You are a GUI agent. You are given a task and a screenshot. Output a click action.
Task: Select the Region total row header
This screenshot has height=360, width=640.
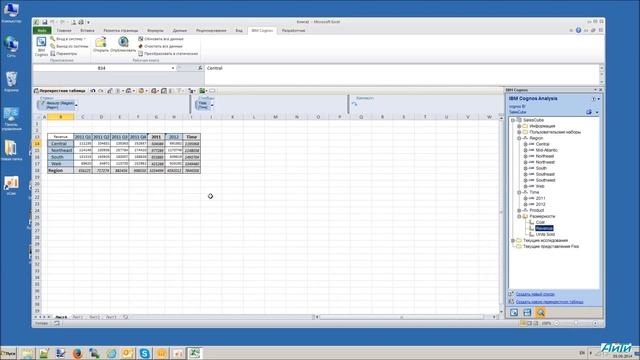tap(60, 171)
